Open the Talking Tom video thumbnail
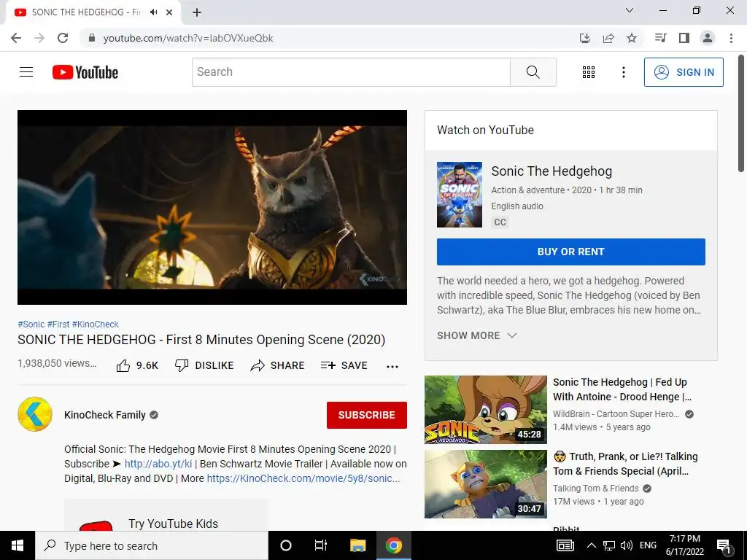This screenshot has width=747, height=560. (485, 484)
